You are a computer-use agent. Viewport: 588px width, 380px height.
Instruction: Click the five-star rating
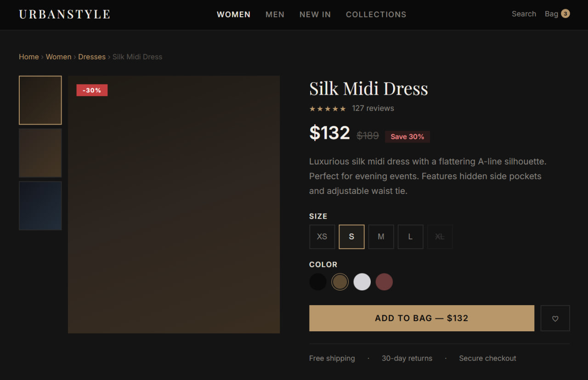click(327, 109)
